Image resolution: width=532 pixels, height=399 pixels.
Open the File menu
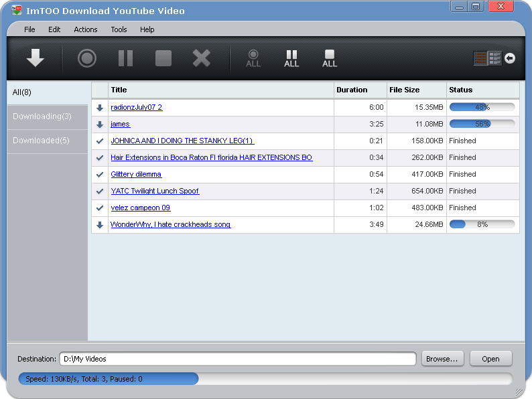pos(29,29)
